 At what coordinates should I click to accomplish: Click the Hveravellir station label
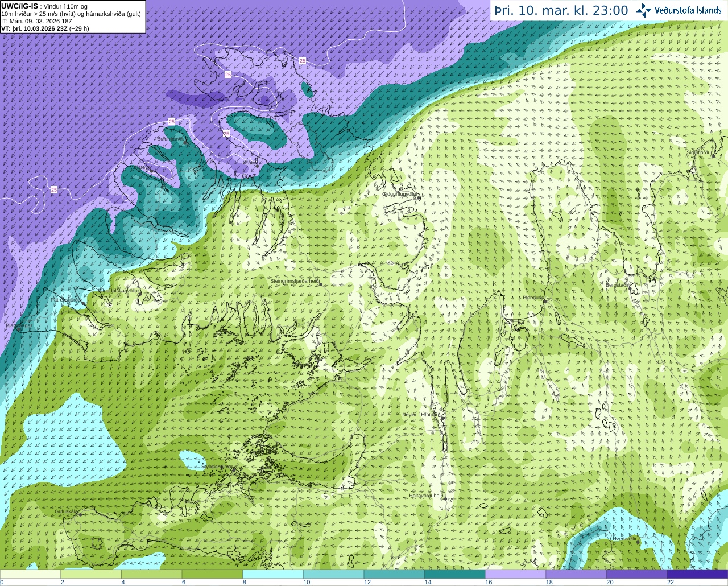625,538
